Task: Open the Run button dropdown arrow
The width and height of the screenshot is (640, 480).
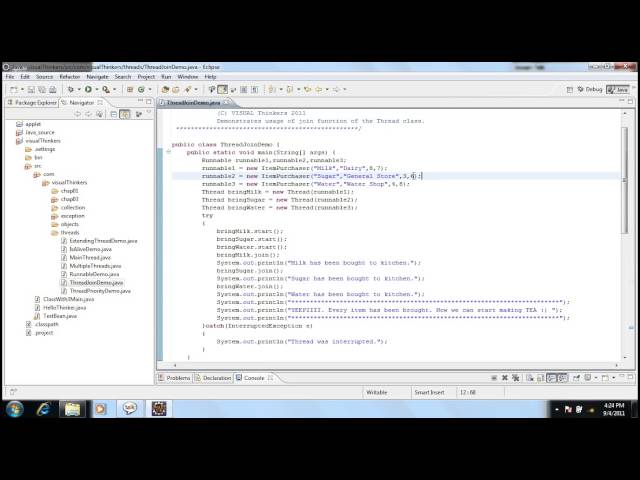Action: (x=97, y=89)
